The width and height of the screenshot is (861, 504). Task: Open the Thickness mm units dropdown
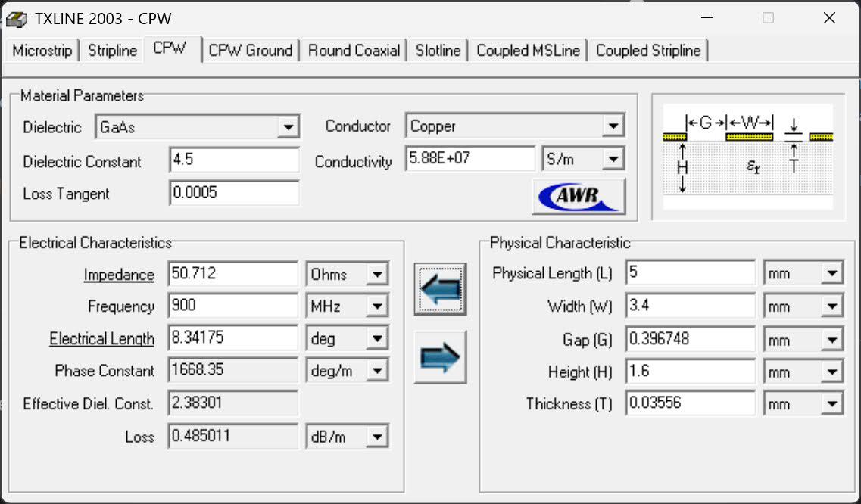point(832,405)
